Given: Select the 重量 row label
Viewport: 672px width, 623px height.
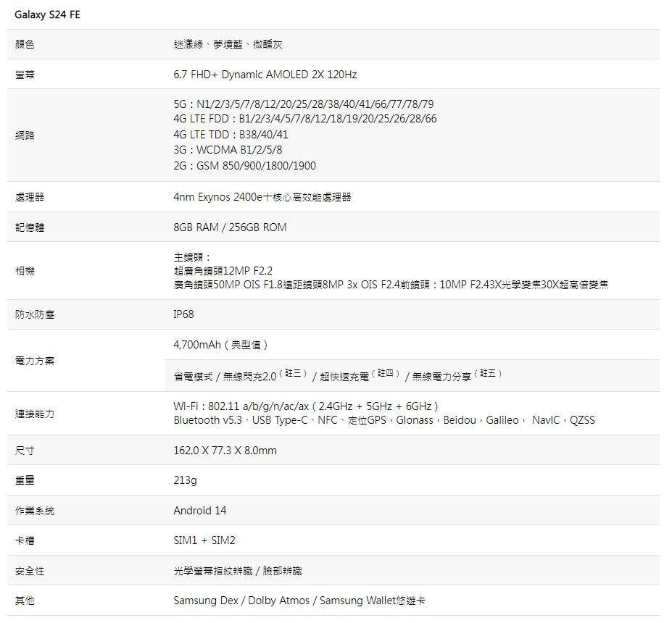Looking at the screenshot, I should pyautogui.click(x=25, y=480).
